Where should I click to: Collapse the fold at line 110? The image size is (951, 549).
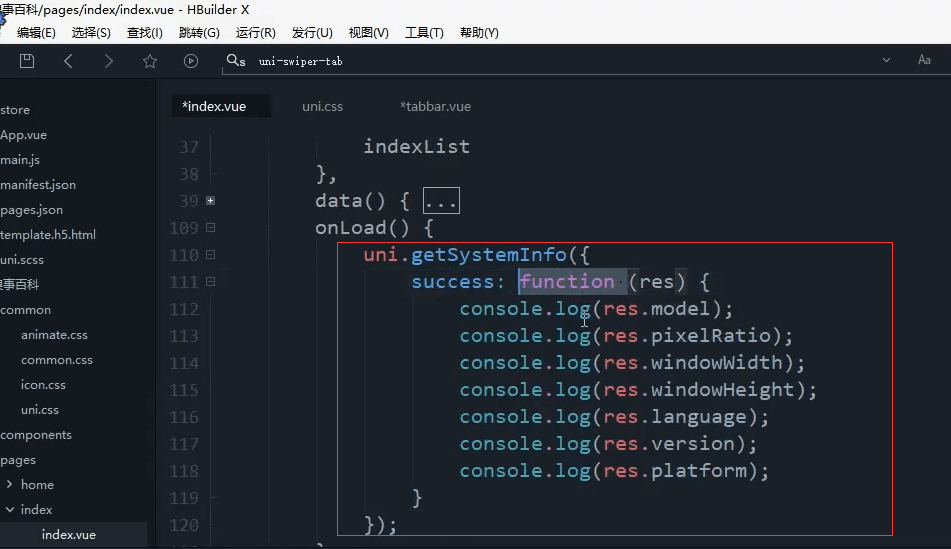[210, 255]
